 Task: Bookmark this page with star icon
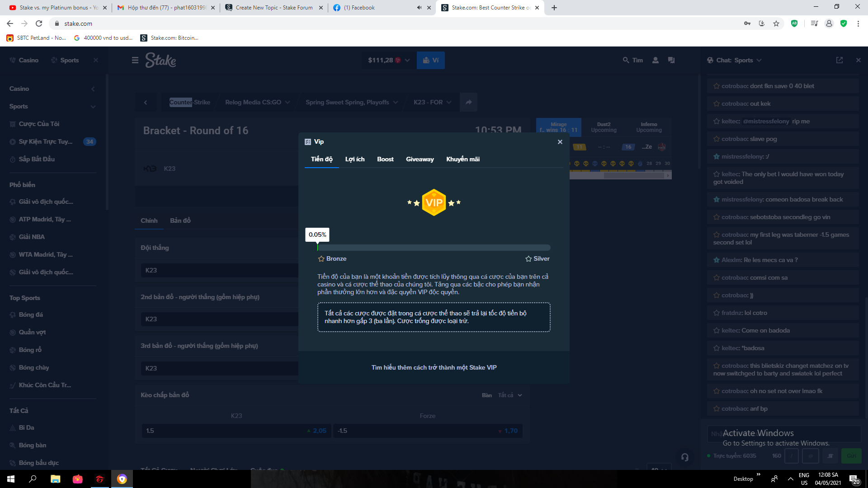[776, 23]
